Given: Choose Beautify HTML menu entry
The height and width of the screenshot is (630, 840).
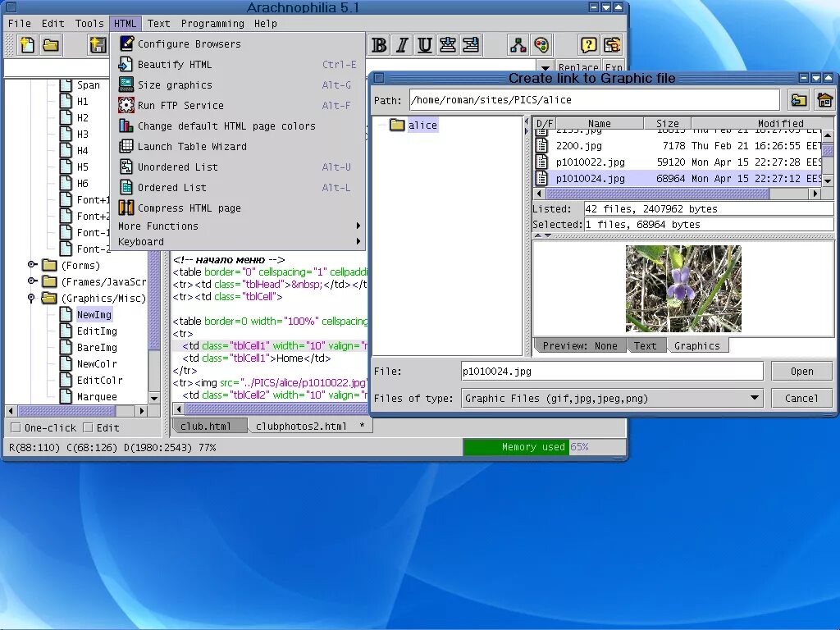Looking at the screenshot, I should 238,64.
